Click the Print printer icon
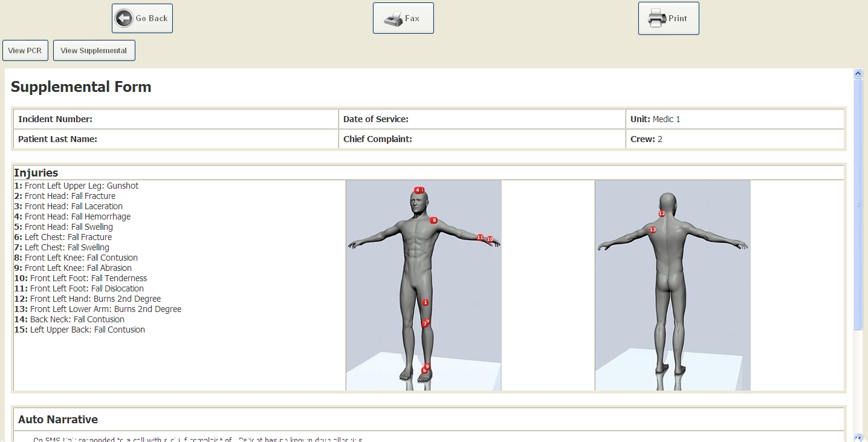This screenshot has width=868, height=442. 657,19
